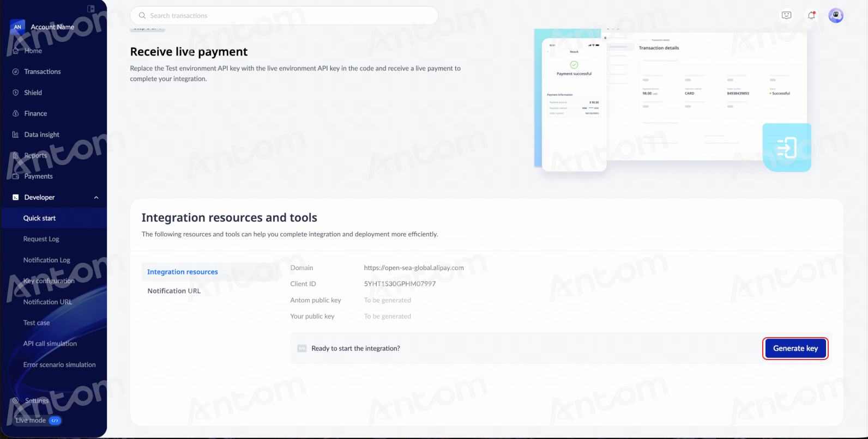868x439 pixels.
Task: Click the payment illustration preview image
Action: click(672, 100)
